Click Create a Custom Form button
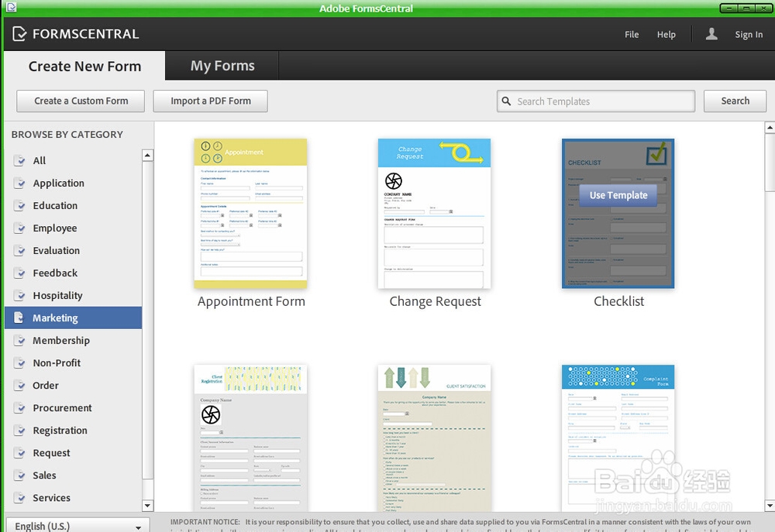The height and width of the screenshot is (532, 775). click(81, 101)
